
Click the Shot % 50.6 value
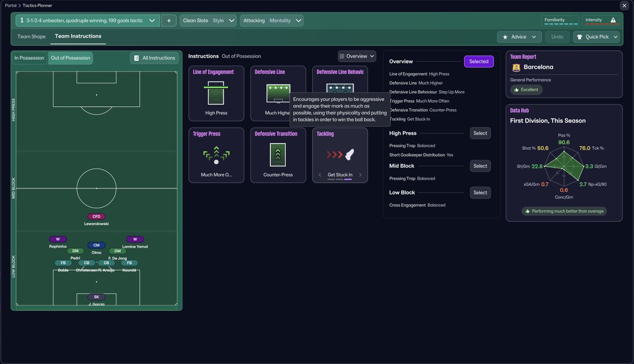coord(543,148)
